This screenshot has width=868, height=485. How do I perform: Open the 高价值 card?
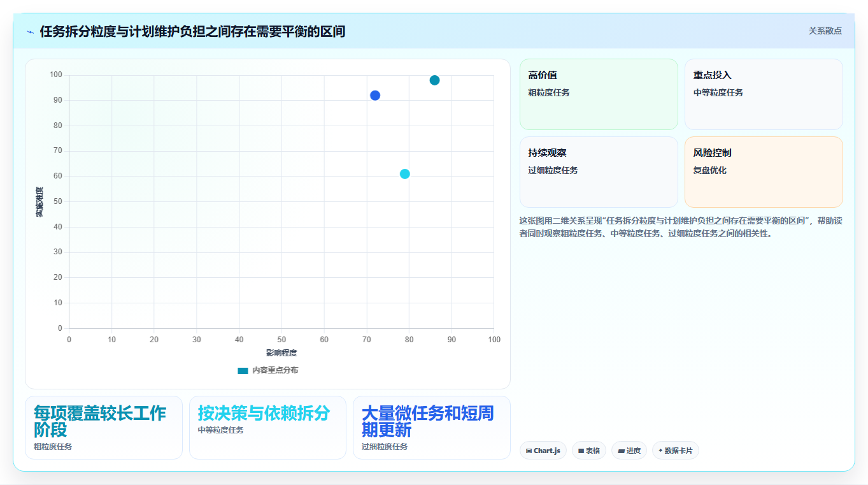pos(599,94)
